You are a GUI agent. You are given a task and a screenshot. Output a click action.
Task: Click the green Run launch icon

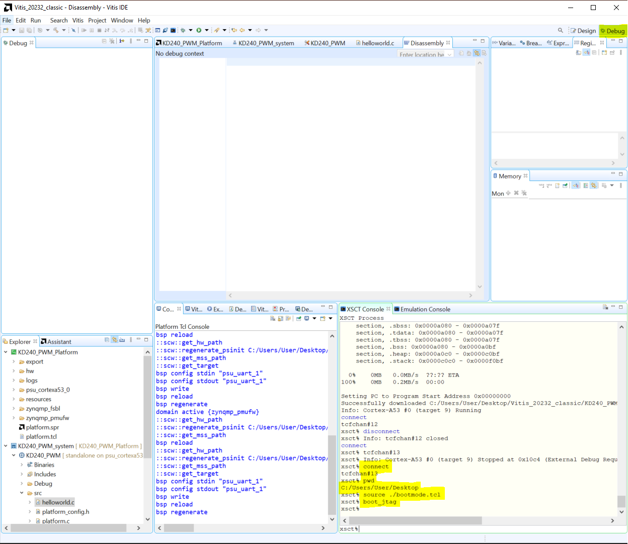199,30
